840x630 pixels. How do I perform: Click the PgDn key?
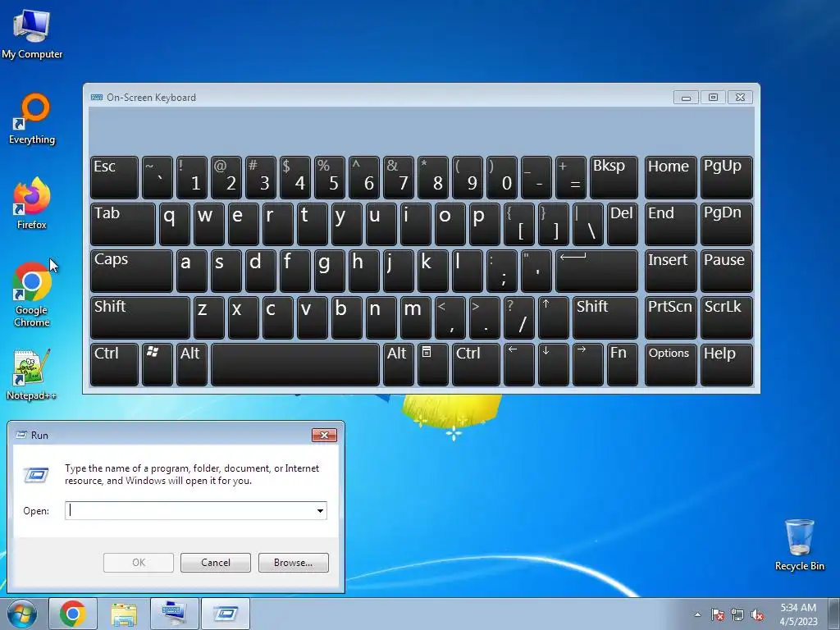coord(727,224)
